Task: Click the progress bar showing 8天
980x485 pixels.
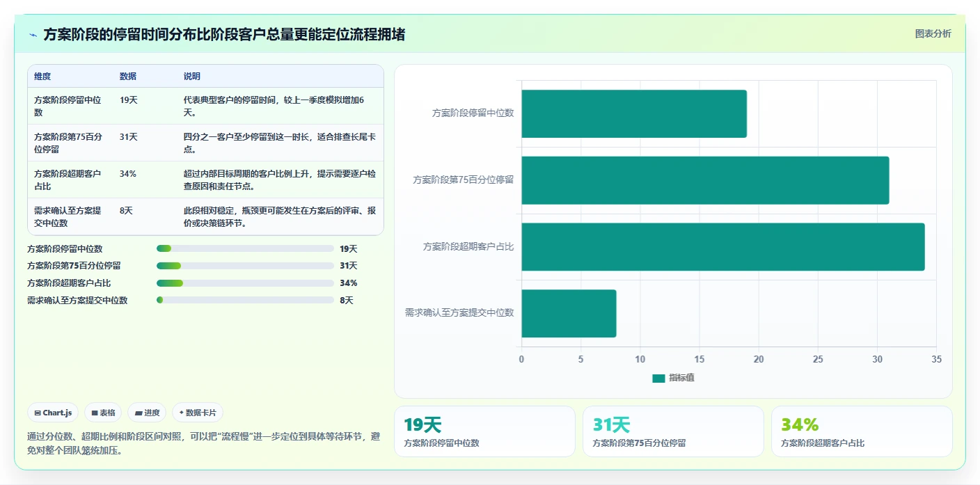Action: click(246, 301)
